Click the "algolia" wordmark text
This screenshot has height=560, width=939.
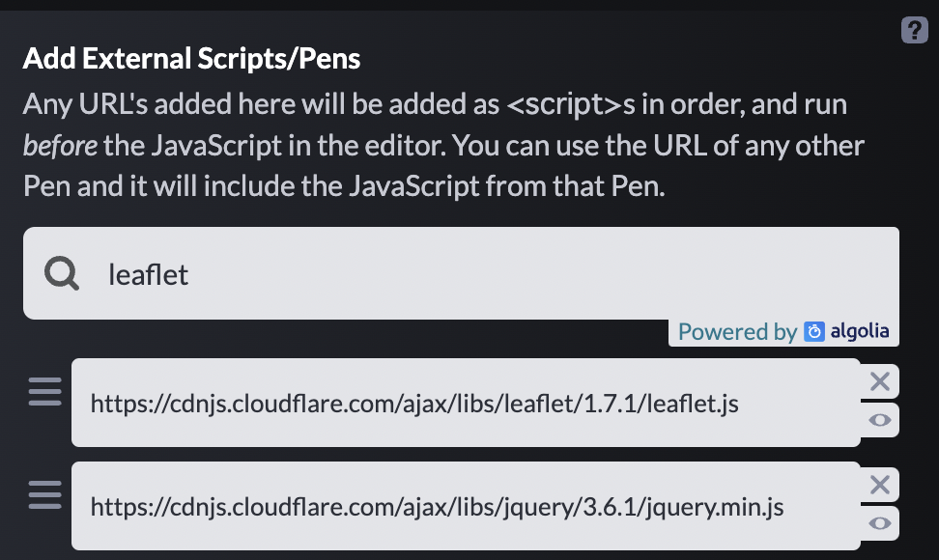[860, 332]
